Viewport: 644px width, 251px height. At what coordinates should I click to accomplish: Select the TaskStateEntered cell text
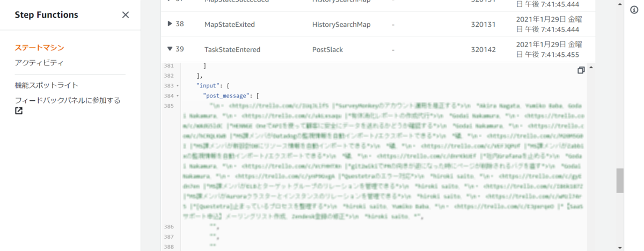232,49
